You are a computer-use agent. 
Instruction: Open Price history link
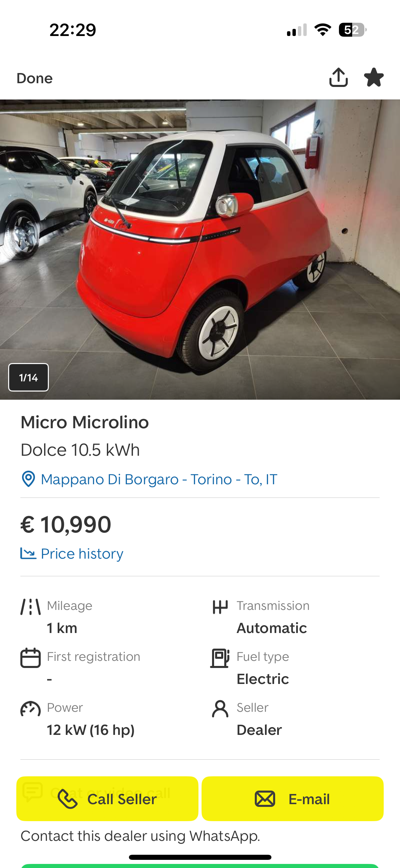[82, 554]
